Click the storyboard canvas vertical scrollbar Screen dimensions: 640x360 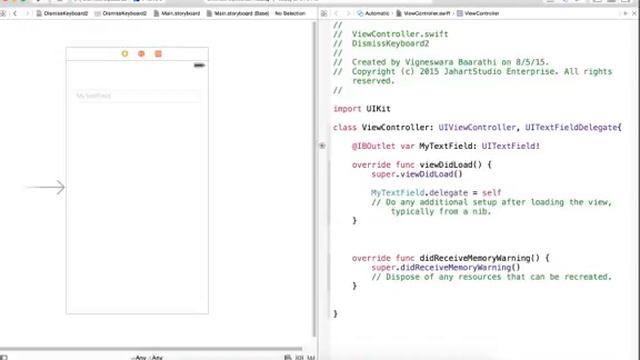point(314,179)
